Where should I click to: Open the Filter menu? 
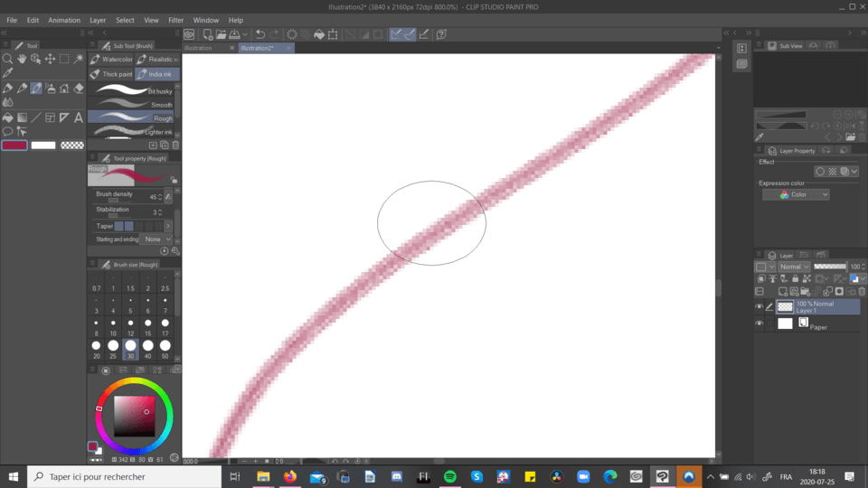click(x=175, y=20)
